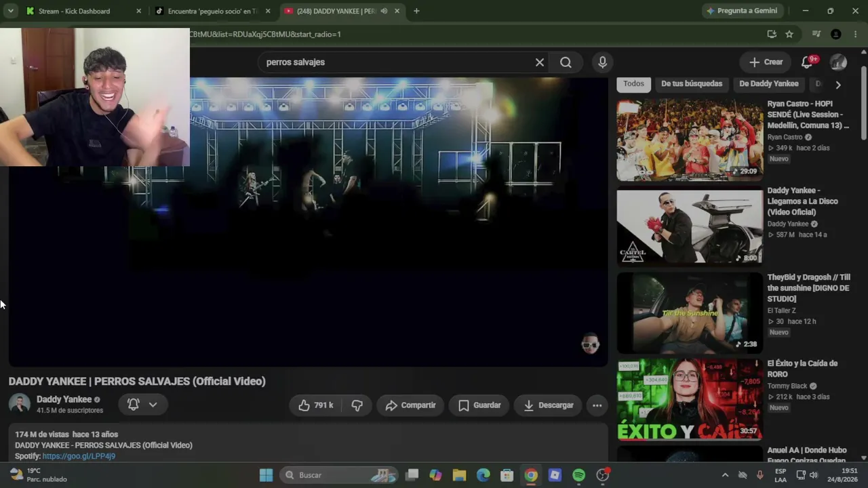
Task: Open the Ryan Castro HOPI SENDÉ thumbnail
Action: tap(690, 140)
